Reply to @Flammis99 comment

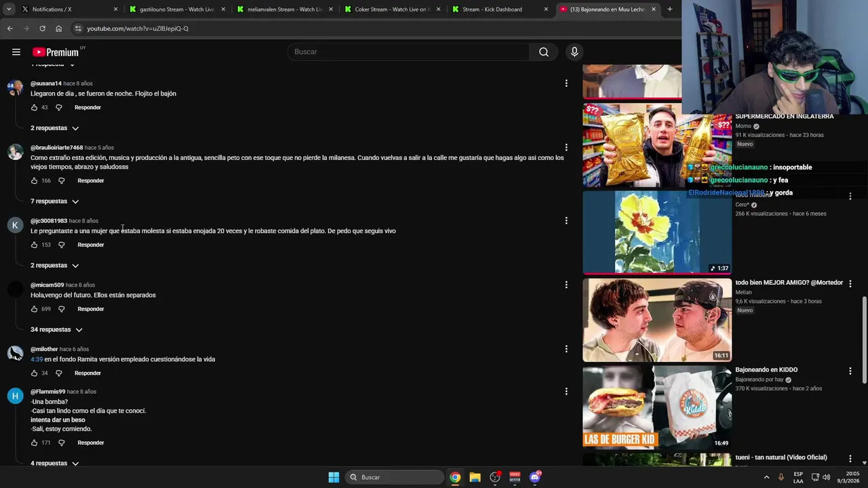(x=91, y=443)
